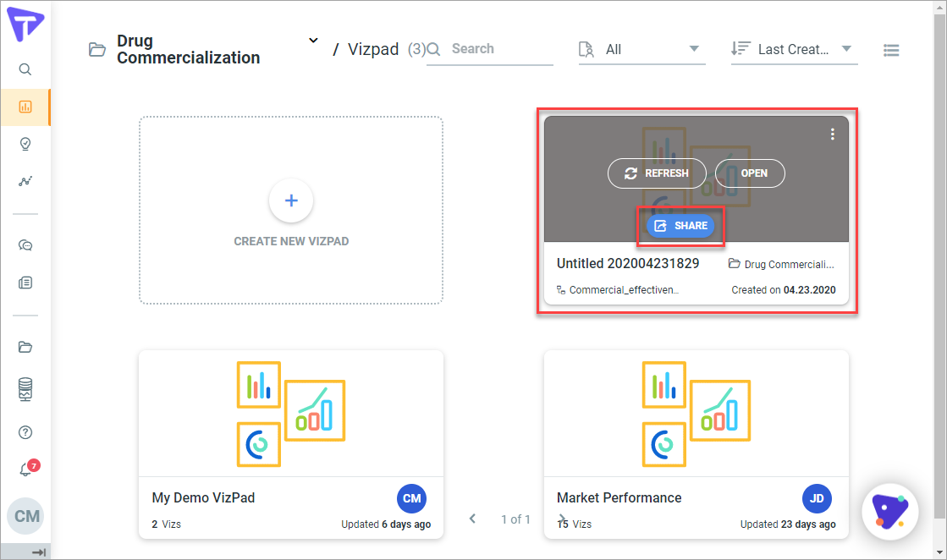The image size is (947, 560).
Task: Open the All owner filter dropdown
Action: (x=641, y=49)
